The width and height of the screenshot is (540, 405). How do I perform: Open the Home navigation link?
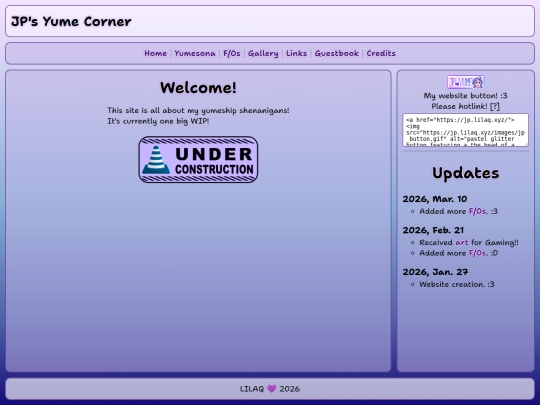(155, 53)
